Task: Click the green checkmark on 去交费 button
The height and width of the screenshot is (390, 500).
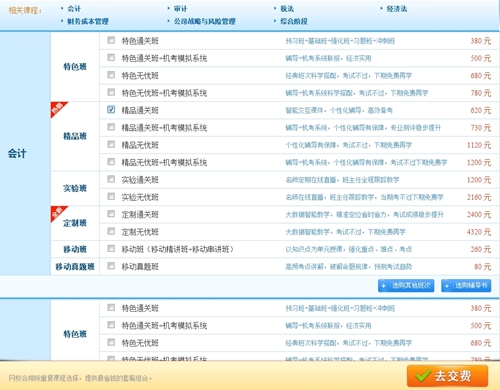Action: click(423, 376)
